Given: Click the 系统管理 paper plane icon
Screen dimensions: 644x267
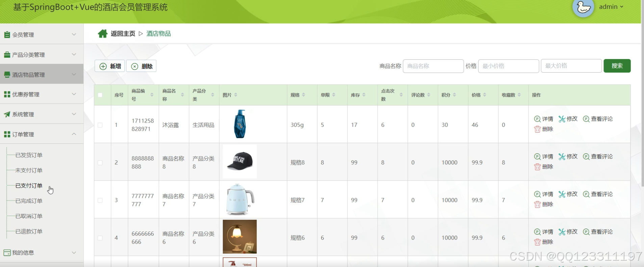Looking at the screenshot, I should pyautogui.click(x=7, y=114).
